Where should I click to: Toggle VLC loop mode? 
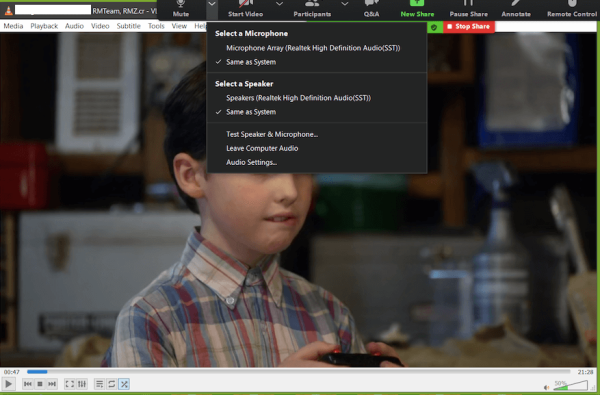click(112, 384)
